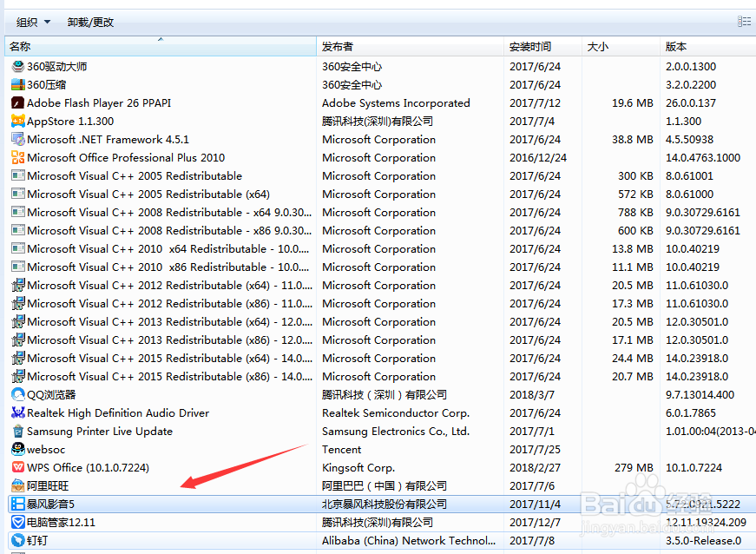Click icon of Visual C++ 2005 Redistributable (x64)
The image size is (756, 554).
pyautogui.click(x=18, y=195)
